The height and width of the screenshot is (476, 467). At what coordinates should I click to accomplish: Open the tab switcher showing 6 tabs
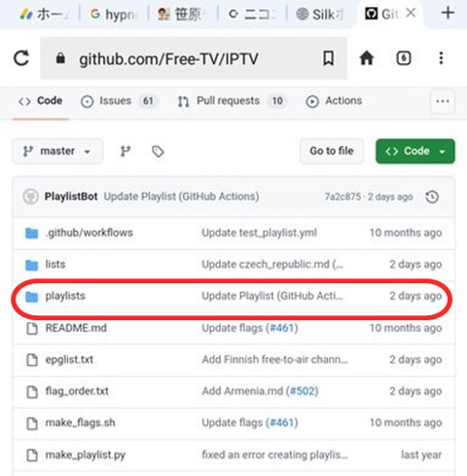[x=404, y=58]
